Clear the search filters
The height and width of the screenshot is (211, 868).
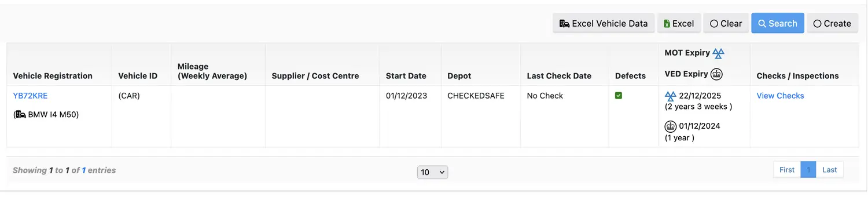tap(726, 23)
